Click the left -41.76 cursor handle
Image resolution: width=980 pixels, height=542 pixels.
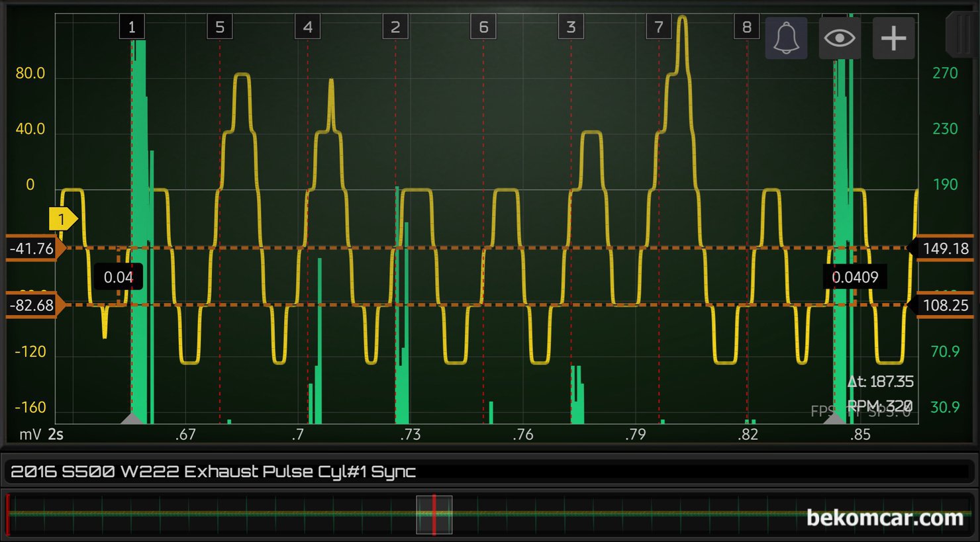pyautogui.click(x=33, y=249)
